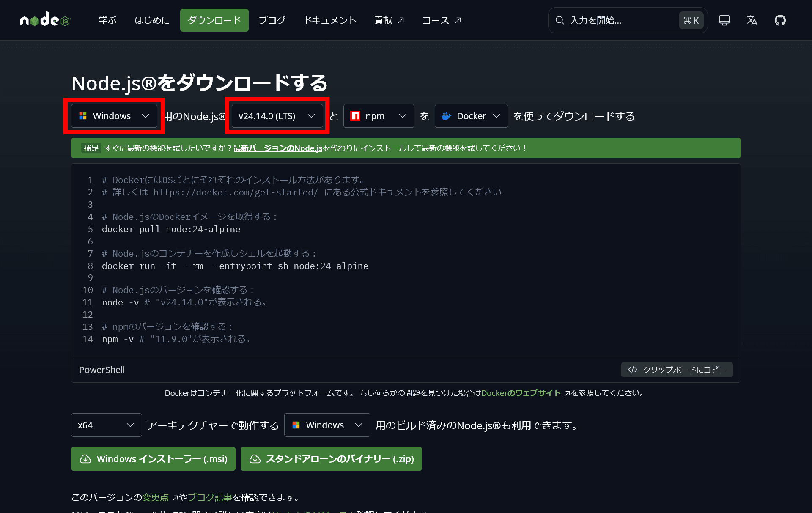Screen dimensions: 812x513
Task: Download Windows インストーラー (.msi)
Action: 153,459
